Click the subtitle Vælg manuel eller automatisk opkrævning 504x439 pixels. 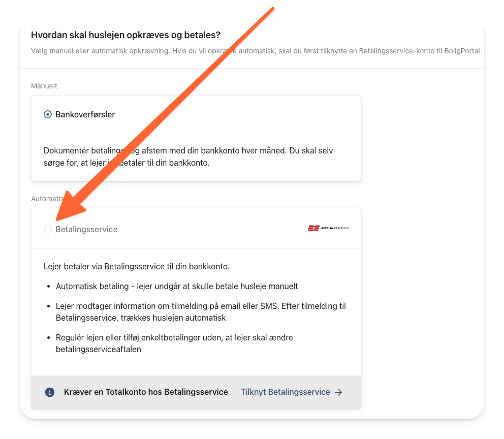(x=257, y=51)
